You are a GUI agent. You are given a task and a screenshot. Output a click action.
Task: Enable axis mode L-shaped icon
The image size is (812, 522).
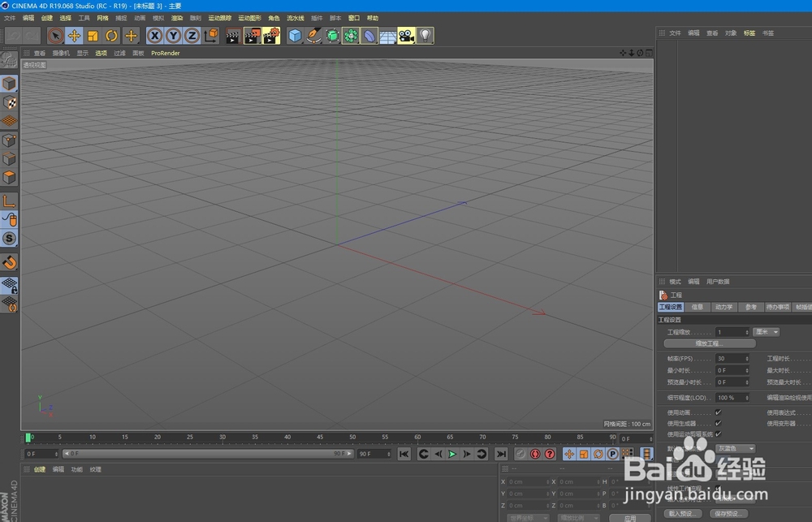(9, 201)
